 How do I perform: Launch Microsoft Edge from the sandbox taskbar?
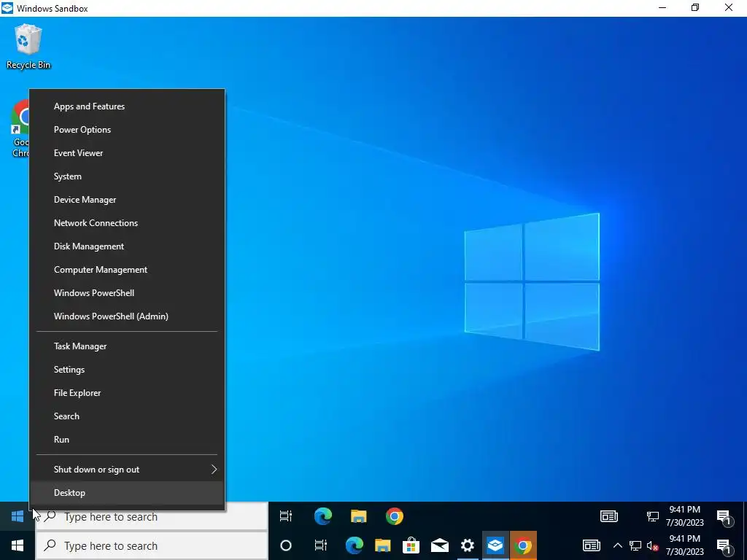[323, 516]
